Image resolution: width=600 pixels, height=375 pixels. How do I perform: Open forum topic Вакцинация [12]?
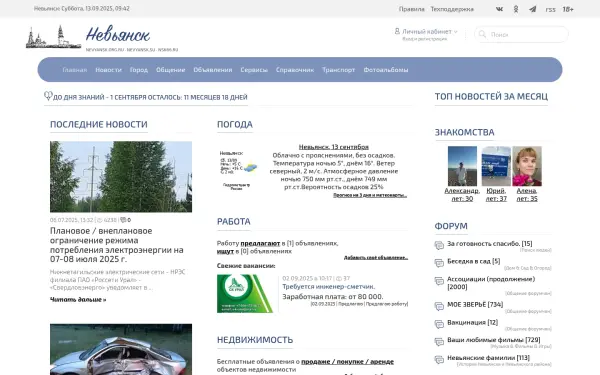pyautogui.click(x=473, y=323)
